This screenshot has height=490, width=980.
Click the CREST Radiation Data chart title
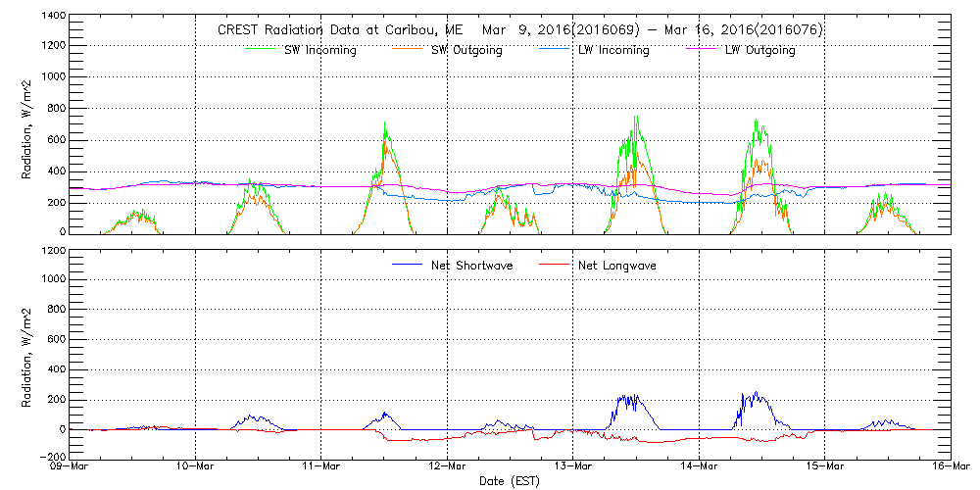[519, 30]
